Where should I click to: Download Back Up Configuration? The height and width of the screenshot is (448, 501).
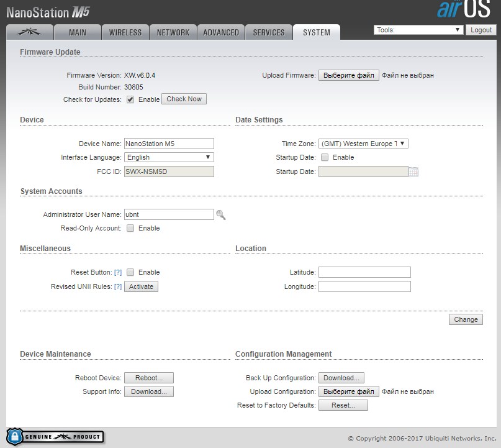pyautogui.click(x=341, y=378)
